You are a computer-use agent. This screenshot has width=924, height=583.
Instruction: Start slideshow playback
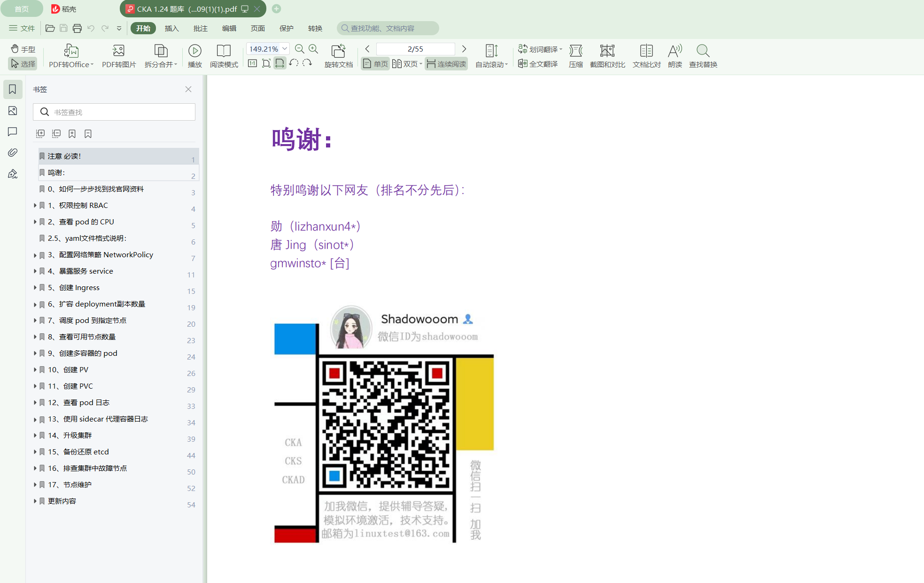click(x=195, y=56)
